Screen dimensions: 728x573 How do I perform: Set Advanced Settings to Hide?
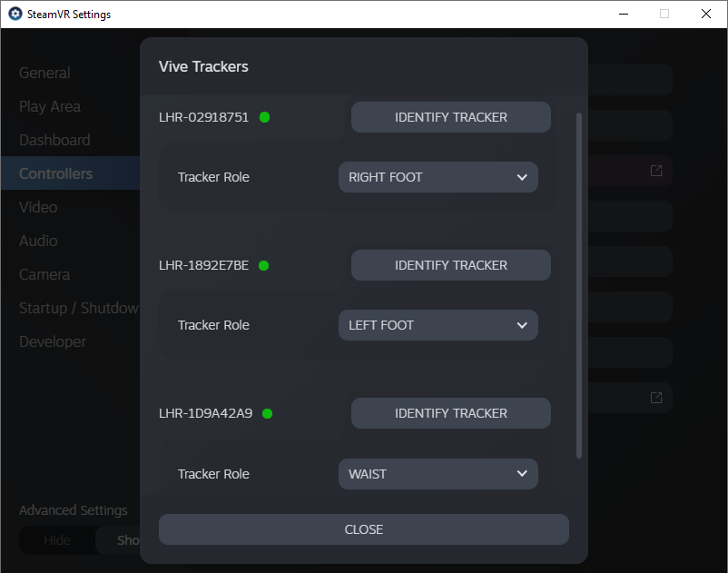57,540
